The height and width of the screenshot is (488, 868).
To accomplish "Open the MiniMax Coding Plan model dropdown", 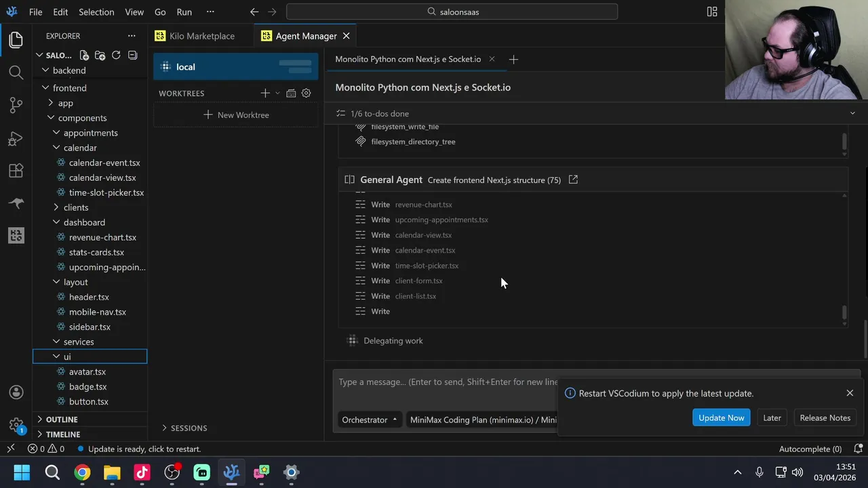I will (x=482, y=420).
